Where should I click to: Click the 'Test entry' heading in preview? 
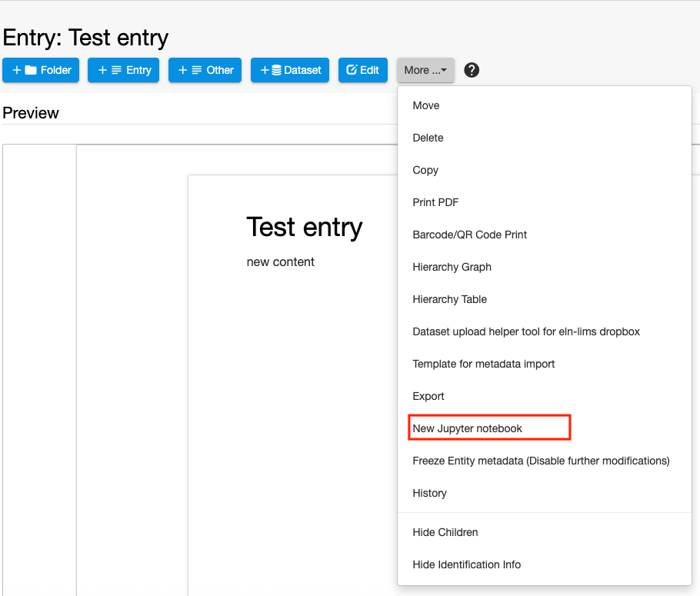coord(305,227)
